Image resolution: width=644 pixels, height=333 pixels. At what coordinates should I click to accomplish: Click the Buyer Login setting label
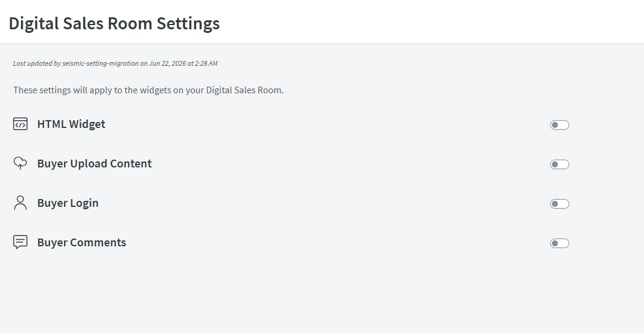pyautogui.click(x=68, y=203)
